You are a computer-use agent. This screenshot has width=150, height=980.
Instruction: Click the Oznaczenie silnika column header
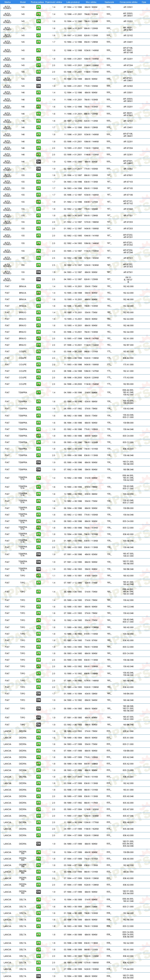click(x=128, y=2)
